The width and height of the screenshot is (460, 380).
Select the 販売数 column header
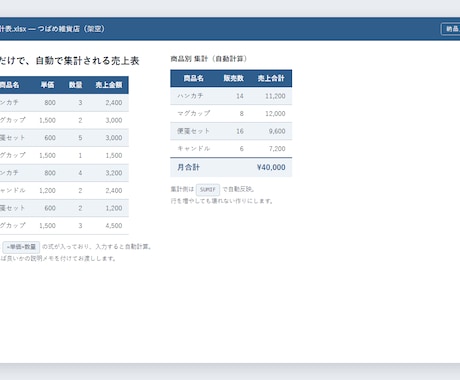click(x=234, y=78)
